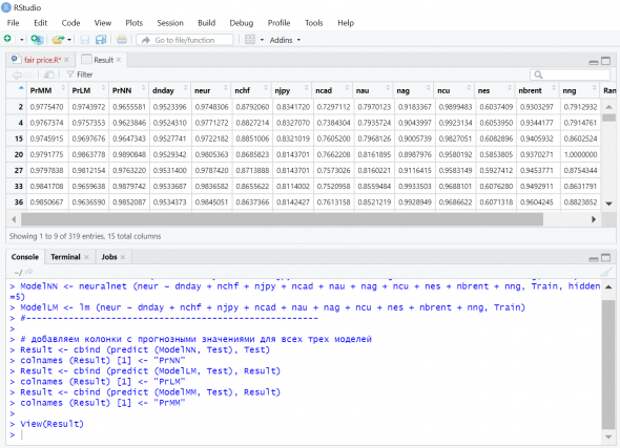Switch to the Terminal tab
The height and width of the screenshot is (448, 620).
pos(65,257)
